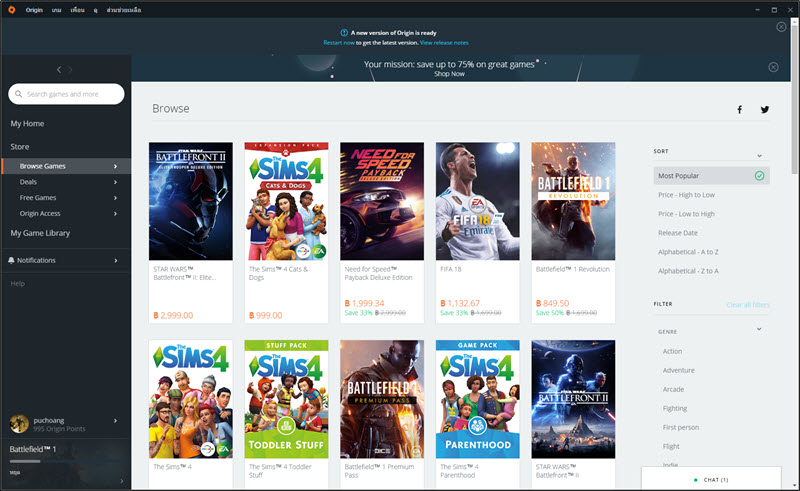Select the Most Popular sort option

pyautogui.click(x=711, y=176)
